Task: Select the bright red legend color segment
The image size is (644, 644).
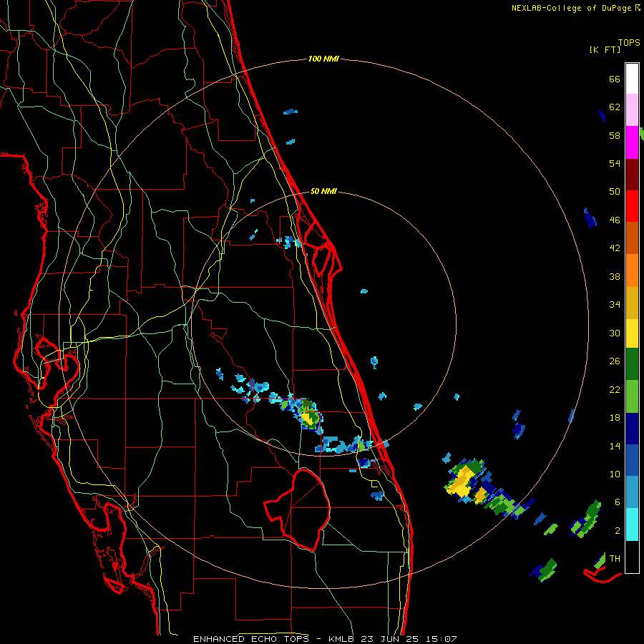Action: (632, 207)
